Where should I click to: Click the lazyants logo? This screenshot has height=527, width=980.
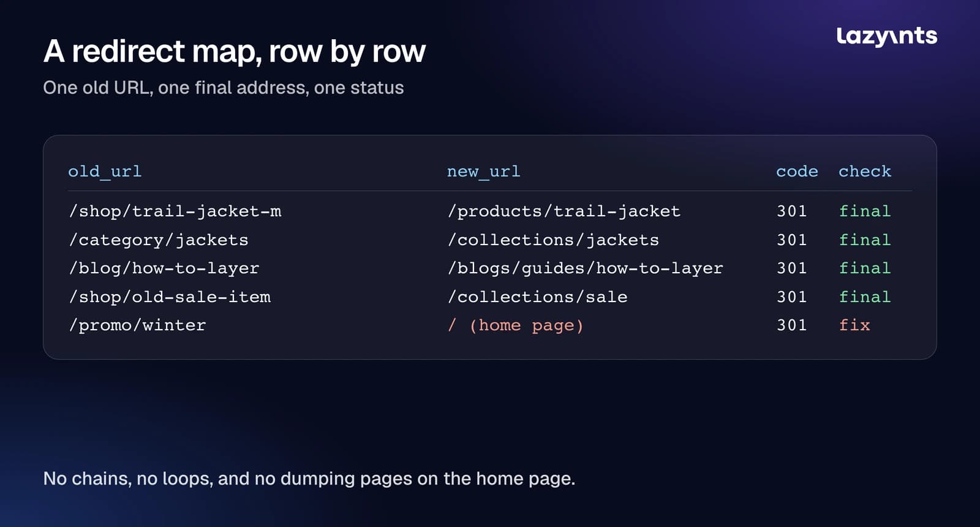[886, 36]
